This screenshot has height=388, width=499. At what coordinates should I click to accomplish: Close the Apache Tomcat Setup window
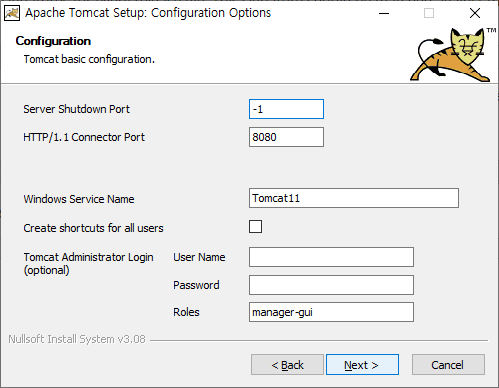[x=475, y=13]
